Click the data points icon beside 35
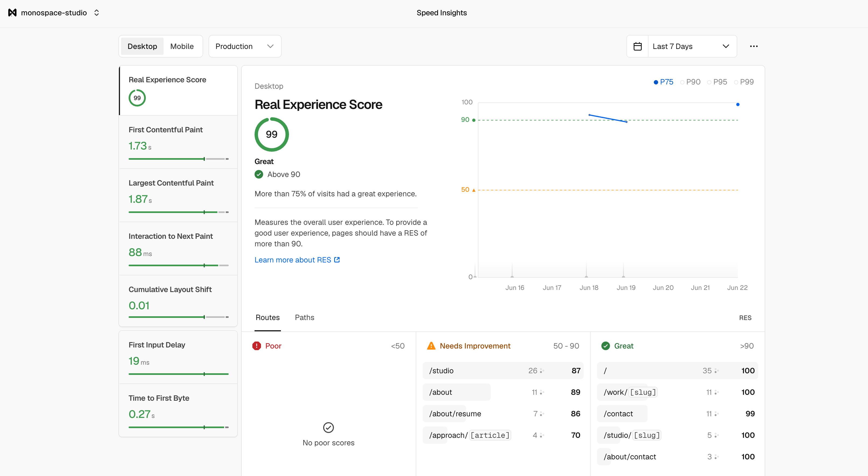868x476 pixels. tap(716, 371)
